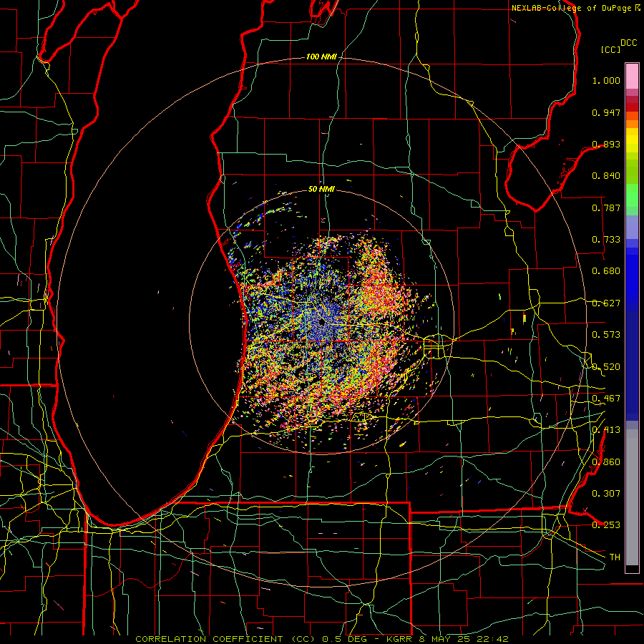Click the 50 NMI range ring label
Screen dimensions: 644x644
point(321,189)
